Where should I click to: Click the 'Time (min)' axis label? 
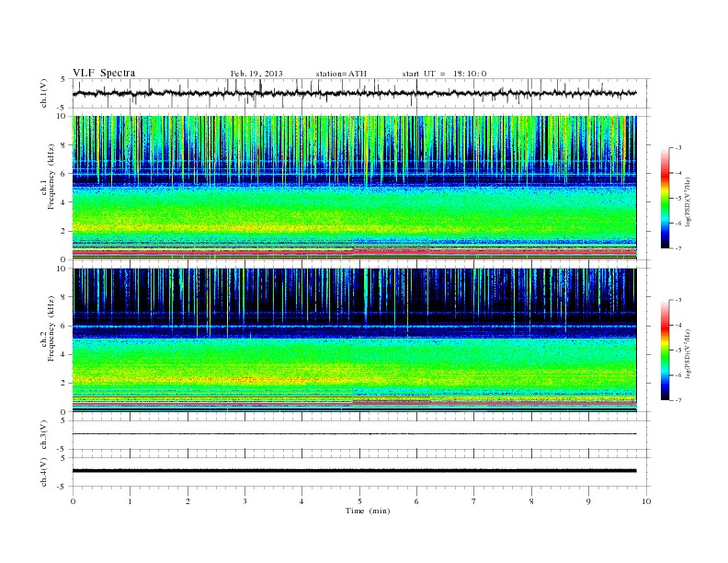(x=368, y=511)
